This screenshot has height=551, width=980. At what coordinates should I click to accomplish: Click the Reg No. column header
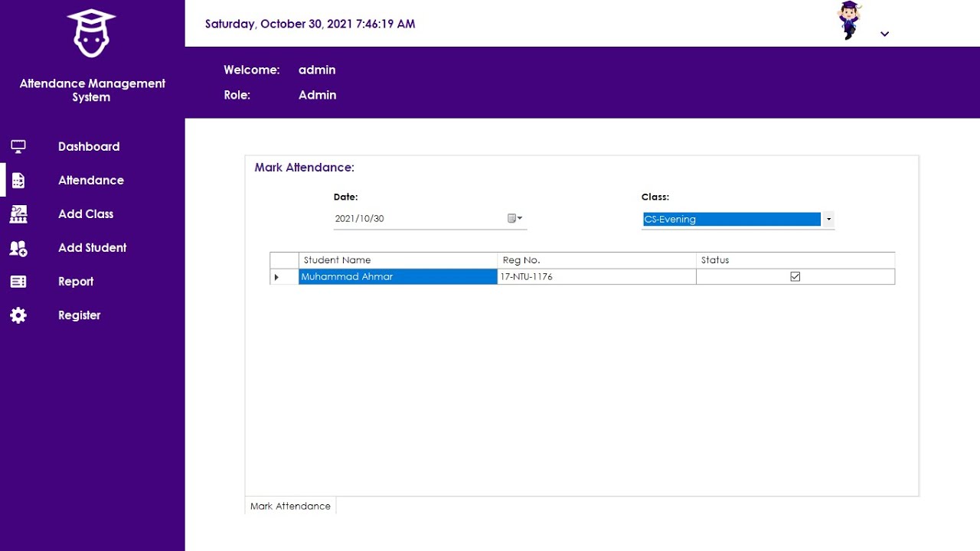coord(597,260)
